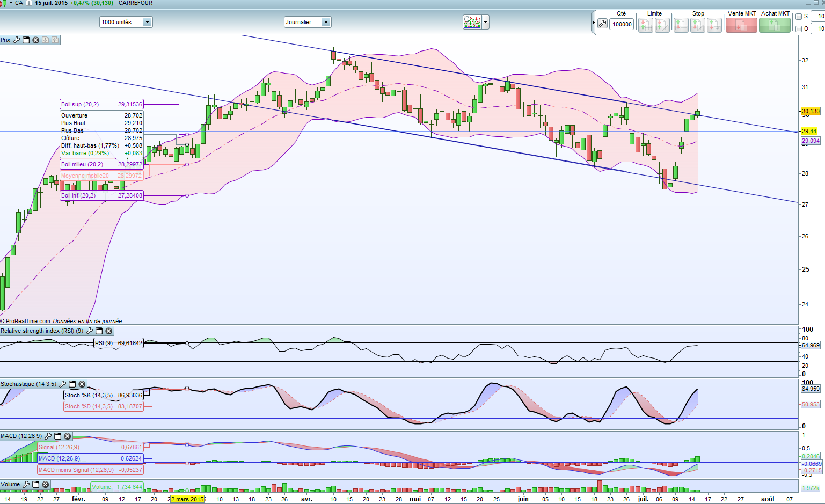Remove the MACD indicator panel
The height and width of the screenshot is (504, 825).
point(68,436)
